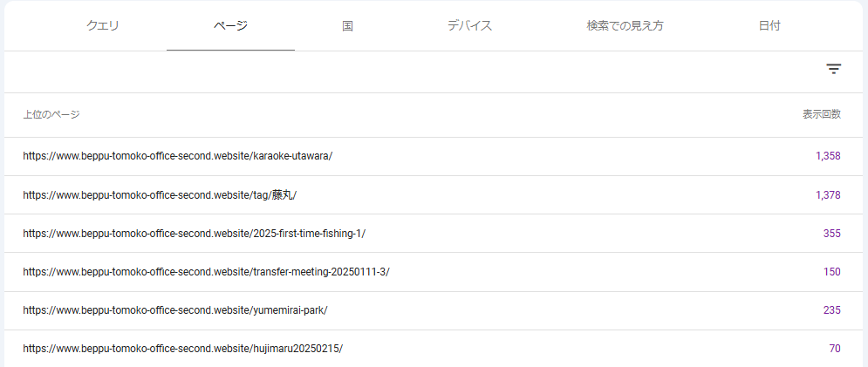Screen dimensions: 868x367
Task: Open the yumemirai-park page row
Action: (x=174, y=310)
